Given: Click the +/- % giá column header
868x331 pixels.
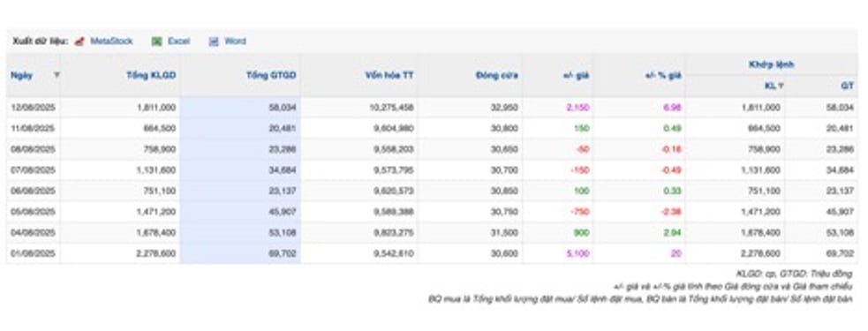Looking at the screenshot, I should click(663, 75).
